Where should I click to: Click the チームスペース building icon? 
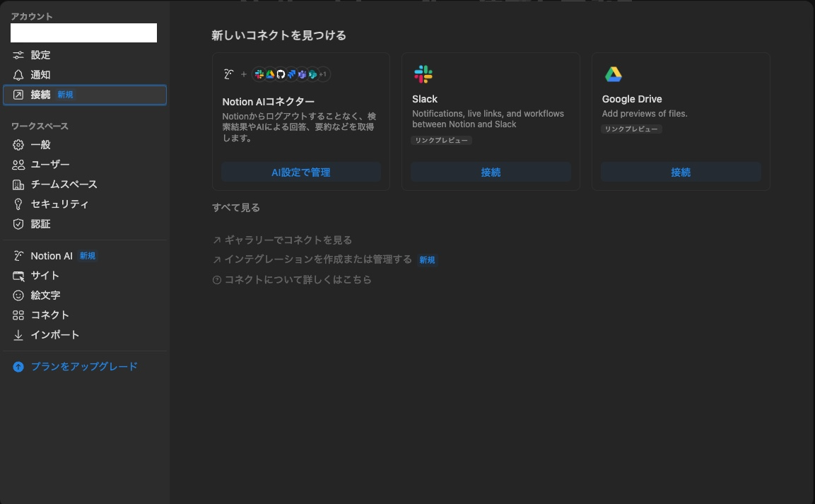tap(18, 184)
